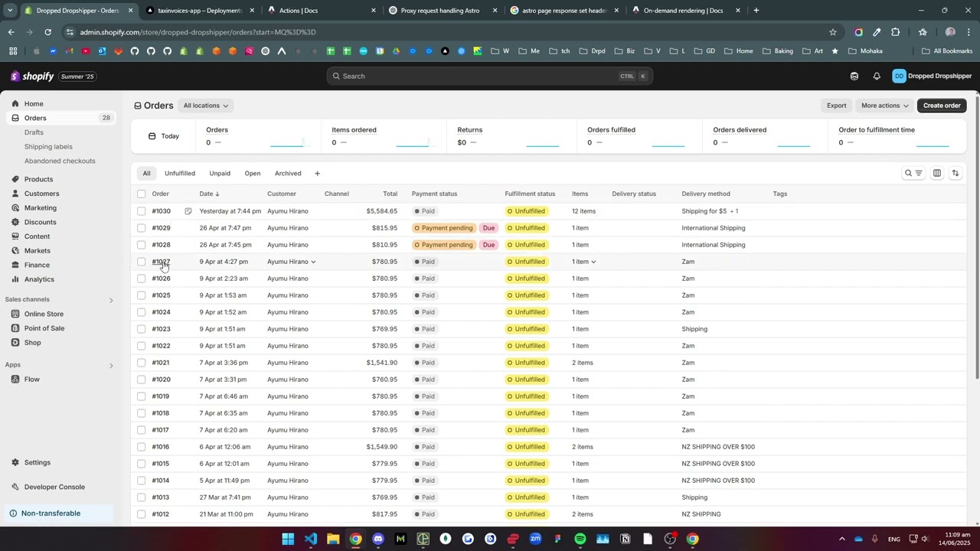
Task: Sort the table by the Date column
Action: 209,194
